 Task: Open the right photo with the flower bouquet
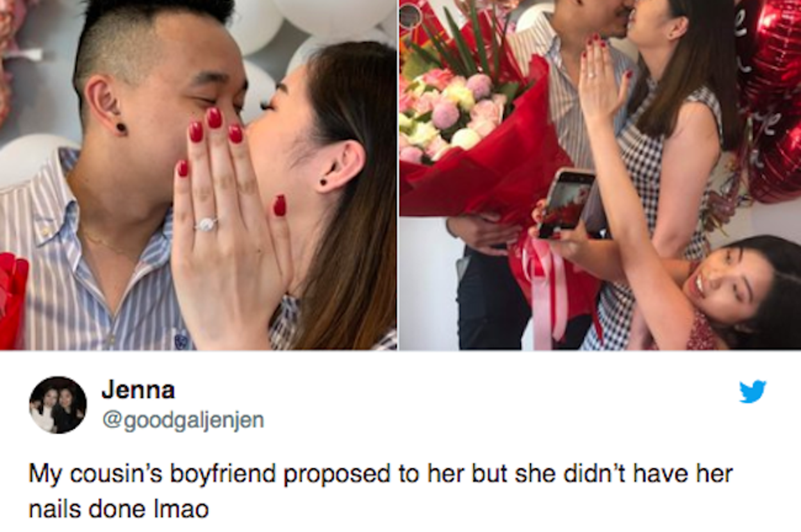point(600,175)
